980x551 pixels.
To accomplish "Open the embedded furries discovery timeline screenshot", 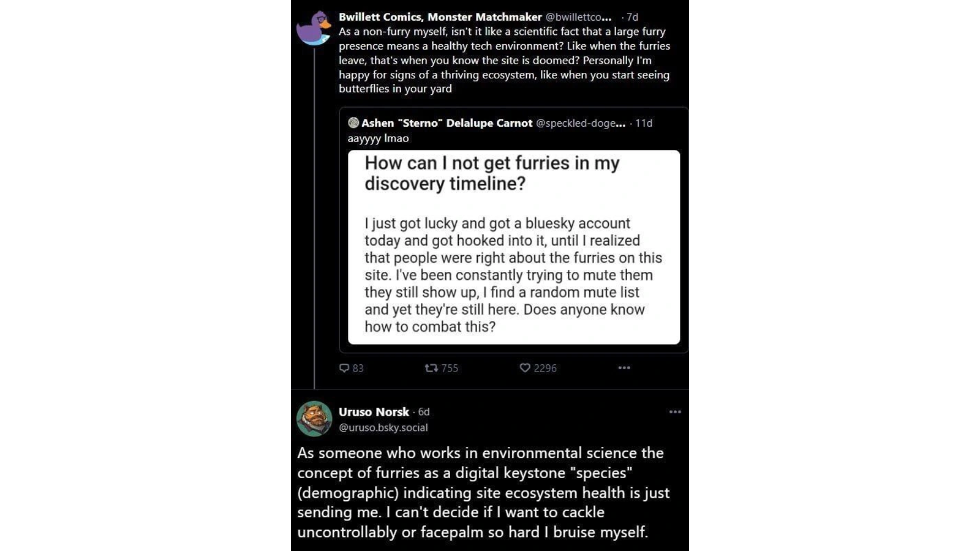I will pos(514,247).
